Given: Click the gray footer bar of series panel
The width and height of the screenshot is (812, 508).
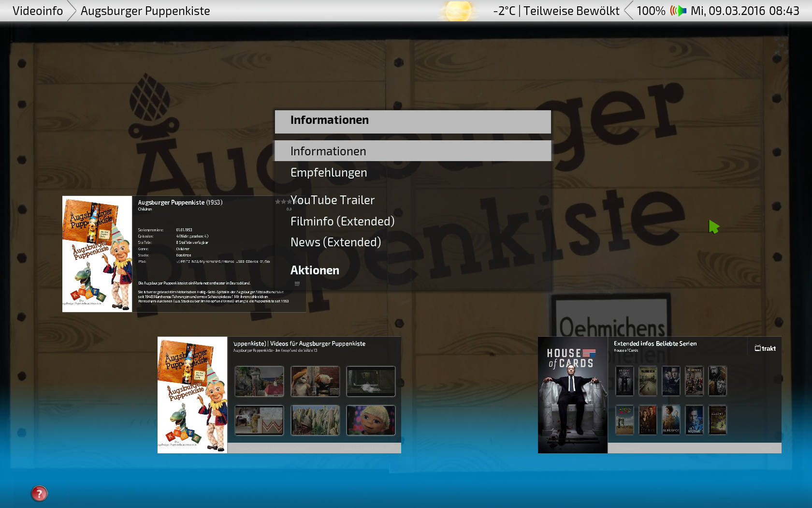Looking at the screenshot, I should click(x=695, y=448).
